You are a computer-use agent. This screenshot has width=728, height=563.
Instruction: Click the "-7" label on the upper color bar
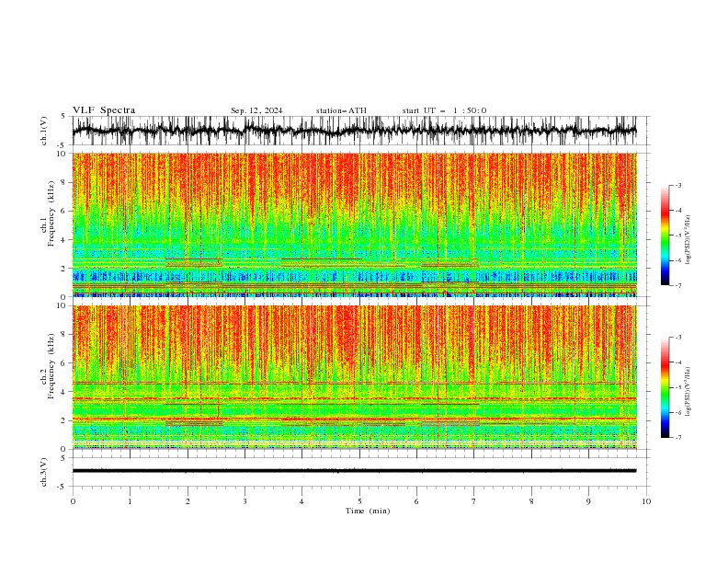click(x=678, y=285)
